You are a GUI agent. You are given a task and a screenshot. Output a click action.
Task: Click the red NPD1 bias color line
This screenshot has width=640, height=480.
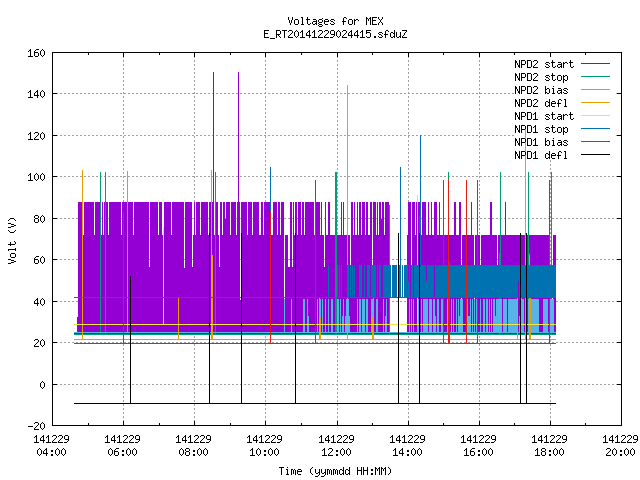tap(596, 142)
